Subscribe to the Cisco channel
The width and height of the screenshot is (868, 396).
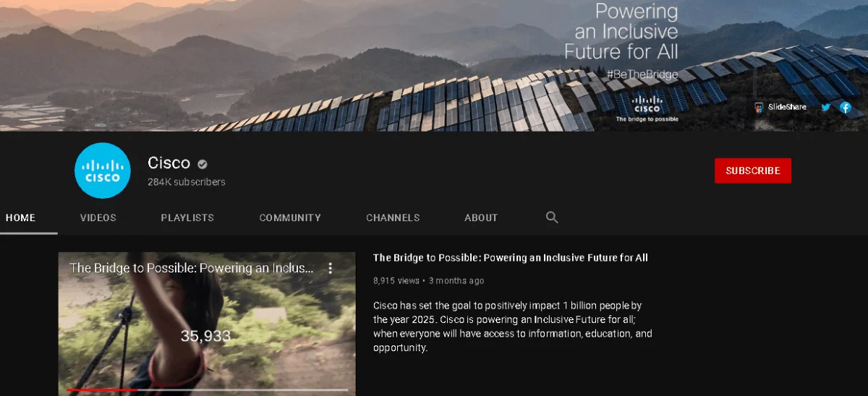click(753, 171)
